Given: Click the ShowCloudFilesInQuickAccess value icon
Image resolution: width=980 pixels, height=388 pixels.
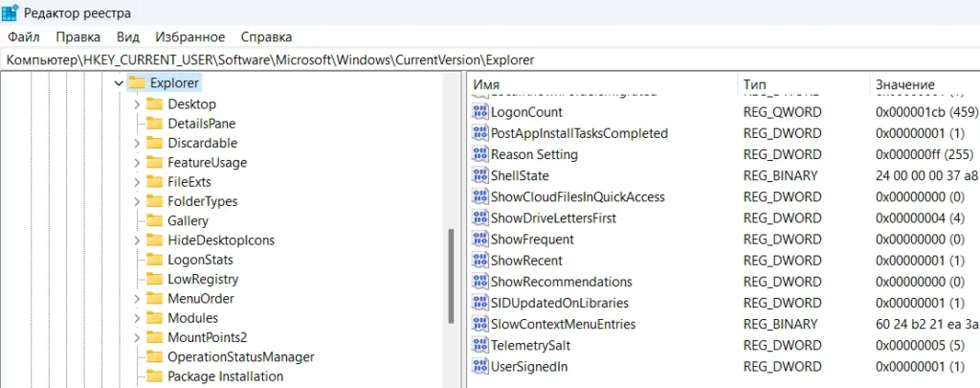Looking at the screenshot, I should coord(480,197).
